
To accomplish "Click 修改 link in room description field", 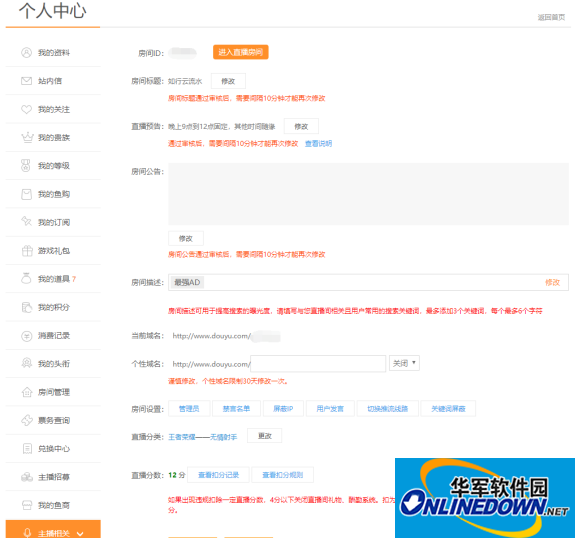I will coord(552,282).
